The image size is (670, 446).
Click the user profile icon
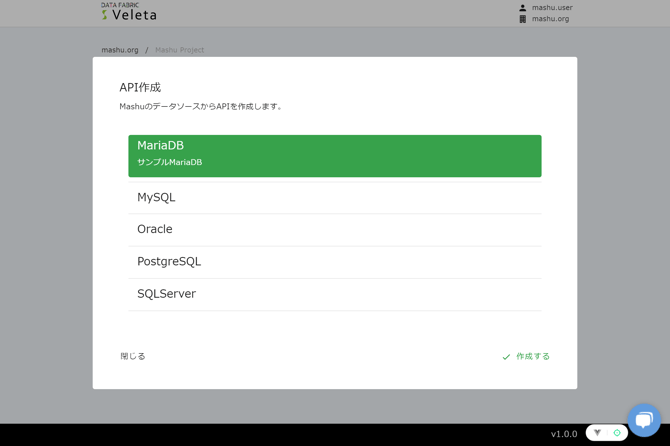tap(522, 8)
